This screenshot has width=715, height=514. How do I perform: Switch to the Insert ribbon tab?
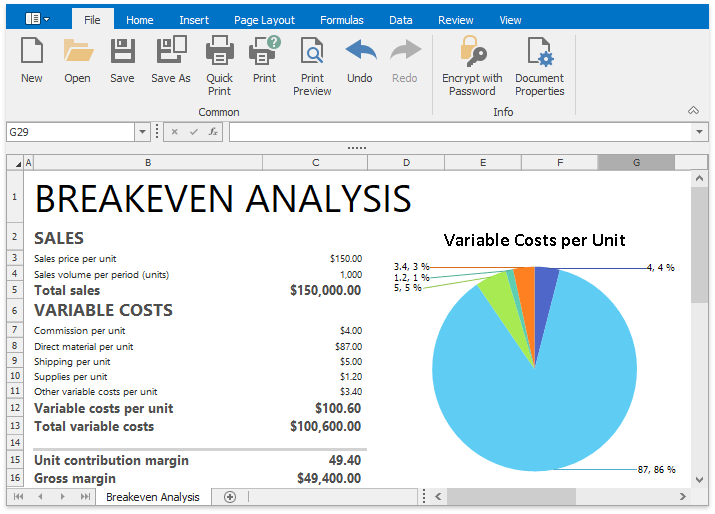tap(194, 20)
